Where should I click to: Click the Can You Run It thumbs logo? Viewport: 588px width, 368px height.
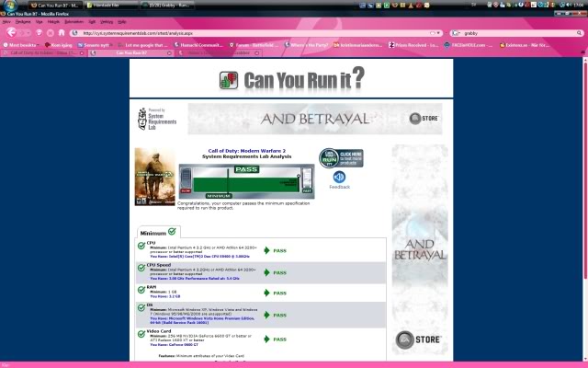(x=230, y=79)
